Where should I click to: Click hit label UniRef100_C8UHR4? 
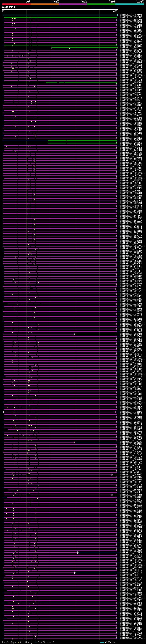click(x=131, y=334)
